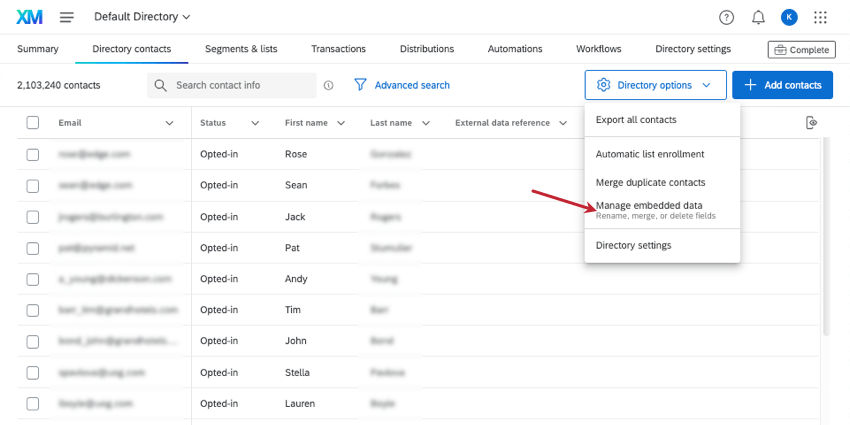
Task: Open the app switcher grid icon
Action: point(821,17)
